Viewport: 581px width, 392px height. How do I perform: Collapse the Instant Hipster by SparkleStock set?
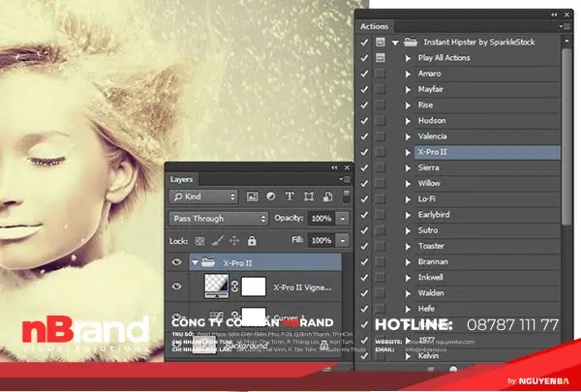(x=395, y=43)
